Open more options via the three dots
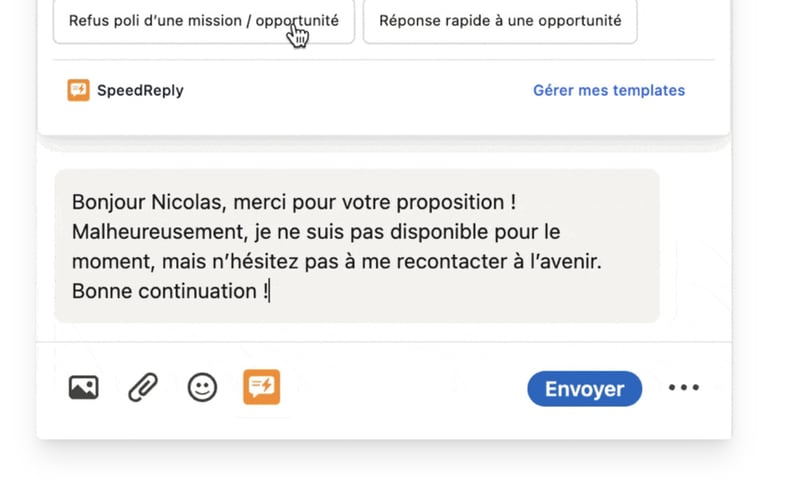The width and height of the screenshot is (800, 481). (x=684, y=388)
